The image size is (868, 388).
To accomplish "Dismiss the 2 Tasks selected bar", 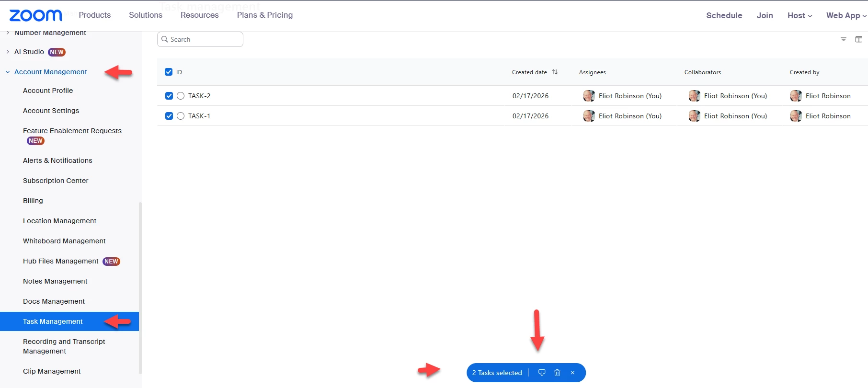I will (572, 373).
